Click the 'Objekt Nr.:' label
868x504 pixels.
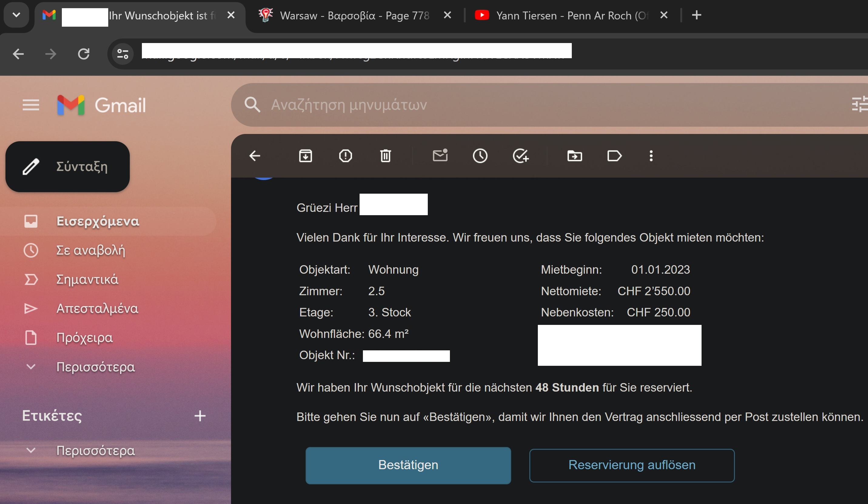click(x=327, y=355)
